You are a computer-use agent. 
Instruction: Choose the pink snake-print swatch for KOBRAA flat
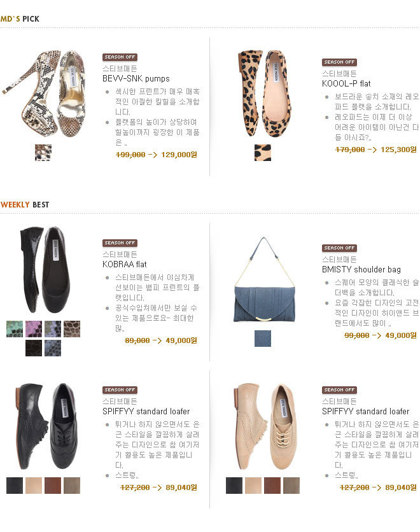[x=34, y=329]
